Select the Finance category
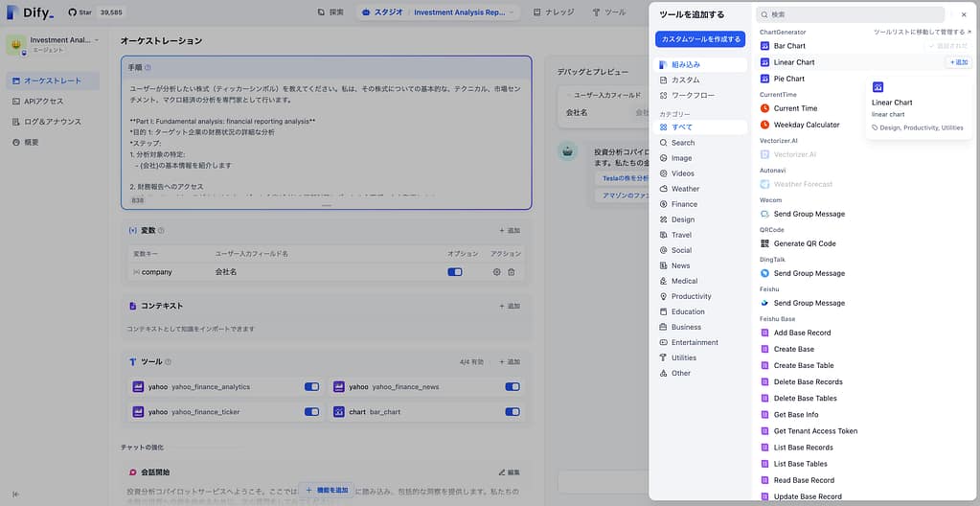The width and height of the screenshot is (980, 506). 684,204
